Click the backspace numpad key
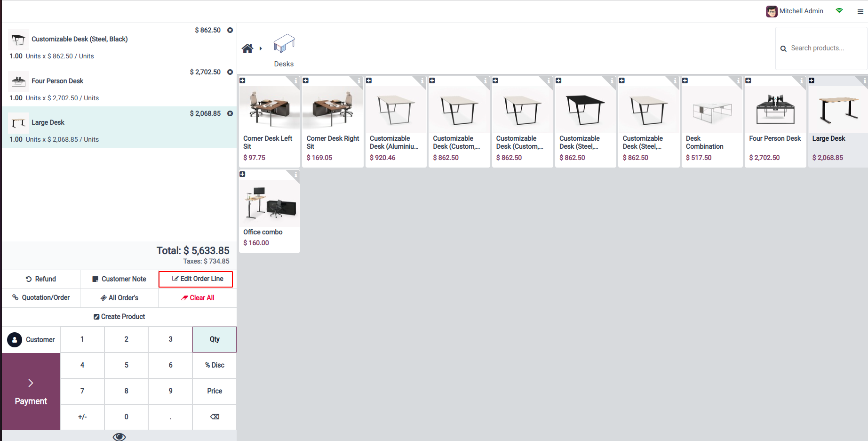The image size is (868, 441). (215, 417)
